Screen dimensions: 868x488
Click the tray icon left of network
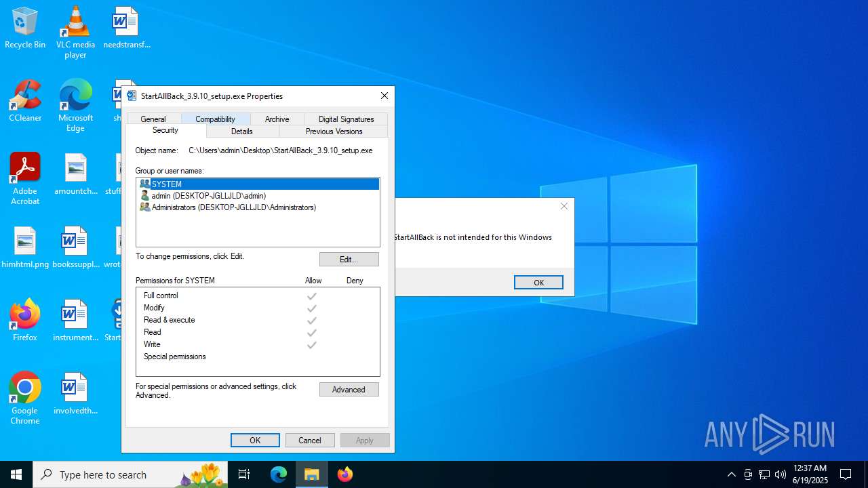[x=748, y=474]
